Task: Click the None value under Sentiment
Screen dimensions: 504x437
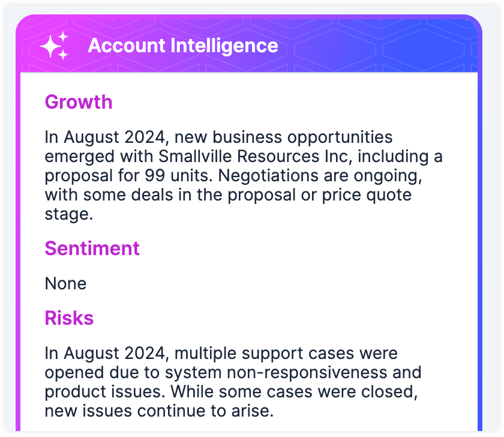Action: coord(66,283)
